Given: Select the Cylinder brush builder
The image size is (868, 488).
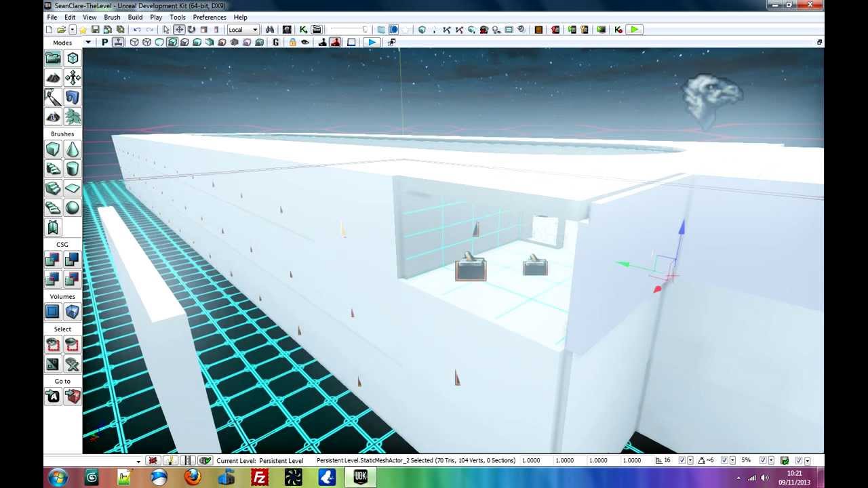Looking at the screenshot, I should [73, 169].
